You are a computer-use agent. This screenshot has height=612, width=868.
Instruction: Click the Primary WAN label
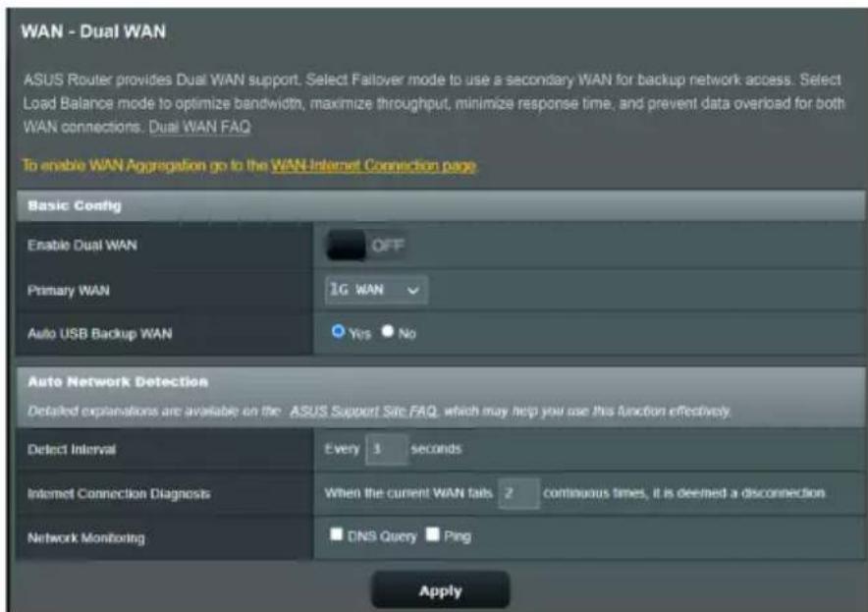(68, 291)
